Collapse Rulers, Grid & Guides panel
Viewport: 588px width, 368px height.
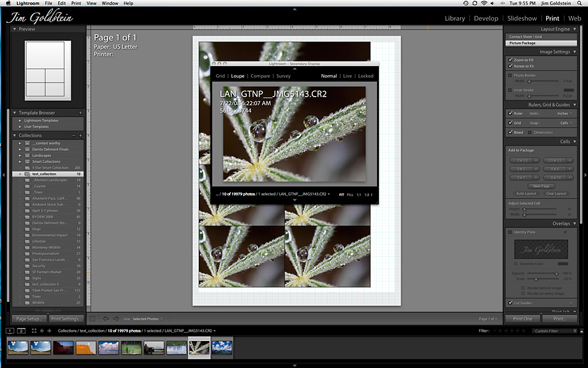[x=574, y=105]
